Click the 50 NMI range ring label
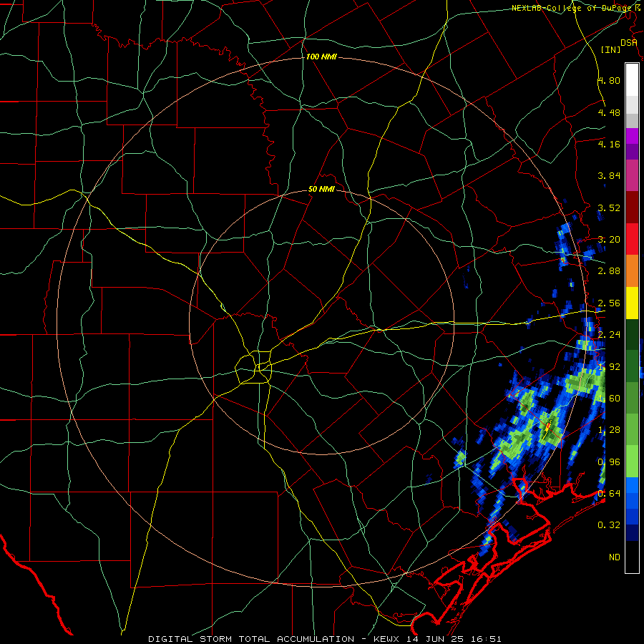 tap(321, 190)
